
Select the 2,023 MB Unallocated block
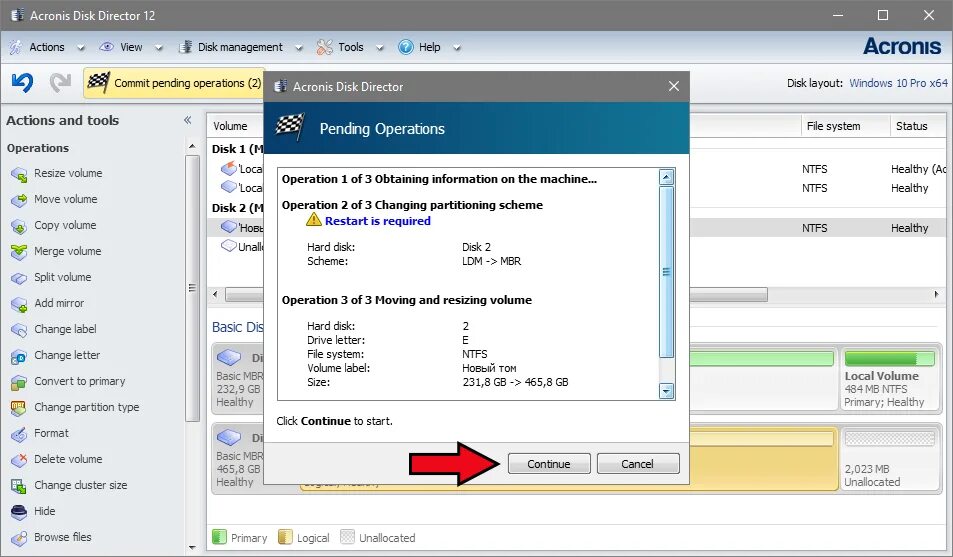(x=889, y=458)
